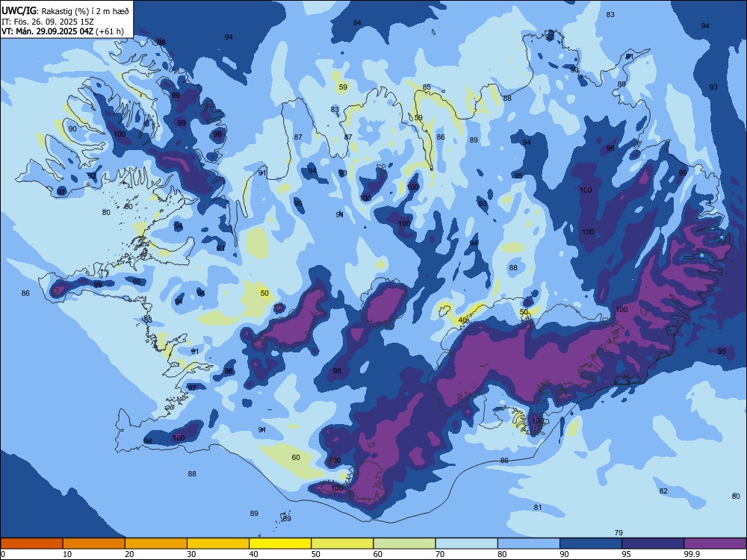The image size is (747, 560).
Task: Click the '81' humidity value over the sea
Action: click(x=538, y=508)
